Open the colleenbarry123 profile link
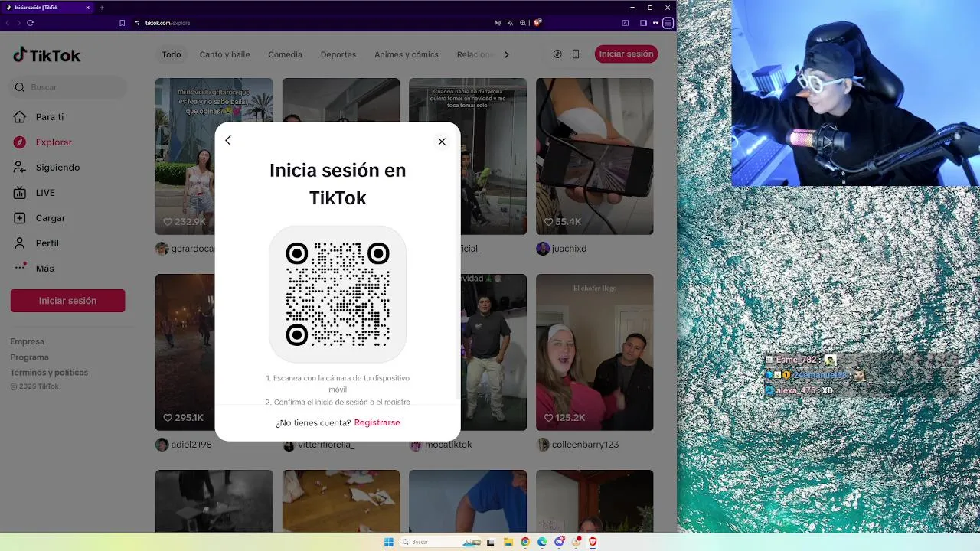The image size is (980, 551). coord(585,445)
